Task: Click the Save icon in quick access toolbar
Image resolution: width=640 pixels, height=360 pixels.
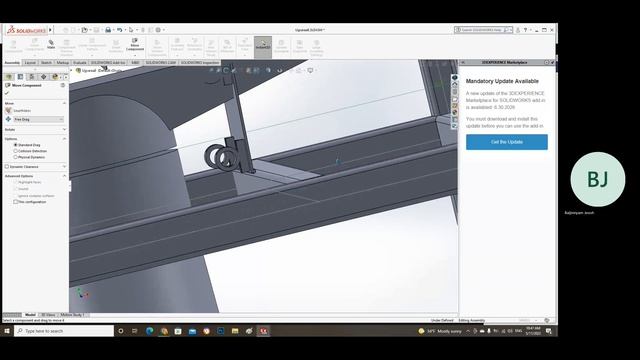Action: click(96, 30)
